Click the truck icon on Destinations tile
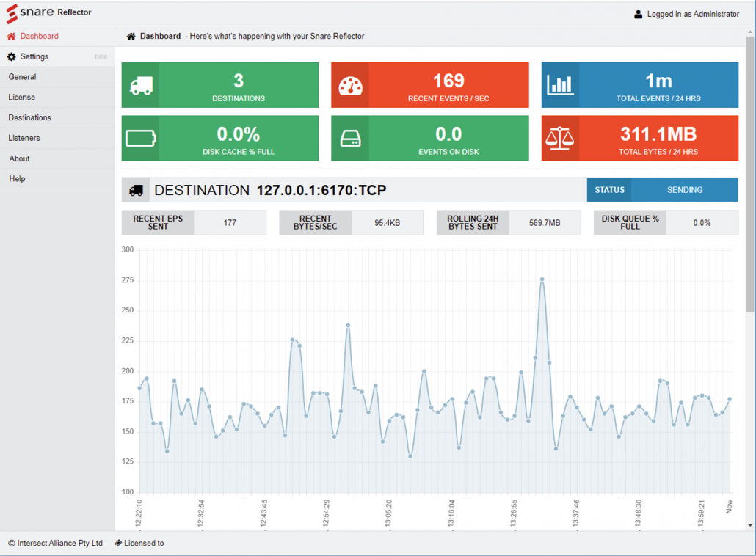Image resolution: width=756 pixels, height=556 pixels. (x=141, y=85)
